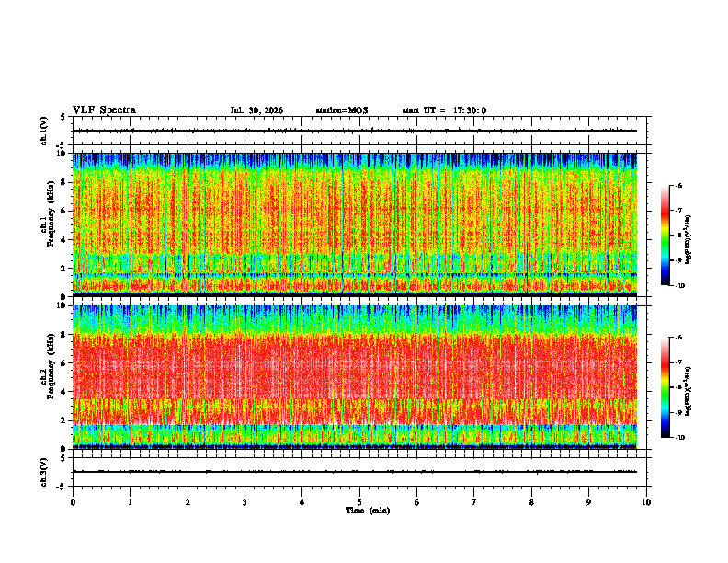Click the ch.3(V) axis label

45,472
